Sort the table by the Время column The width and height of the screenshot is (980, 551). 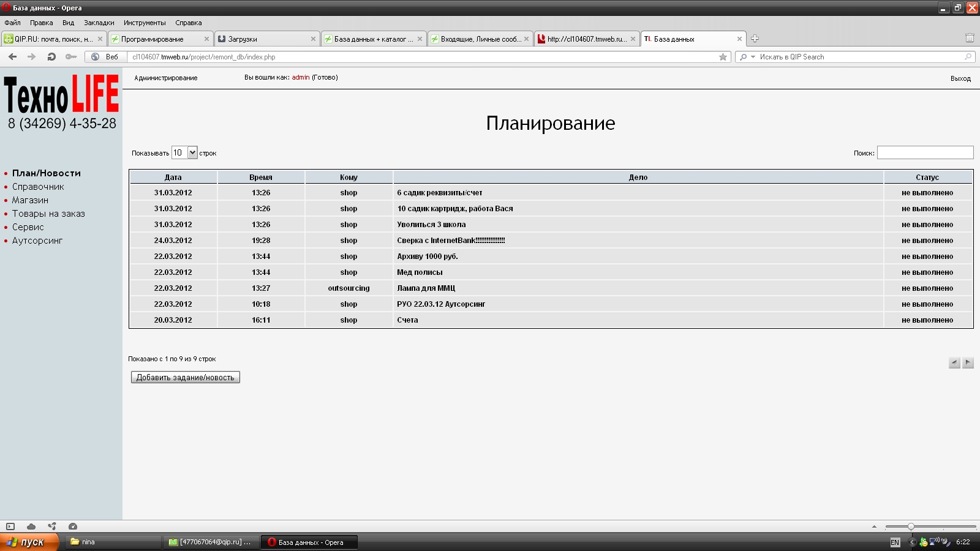(x=261, y=177)
